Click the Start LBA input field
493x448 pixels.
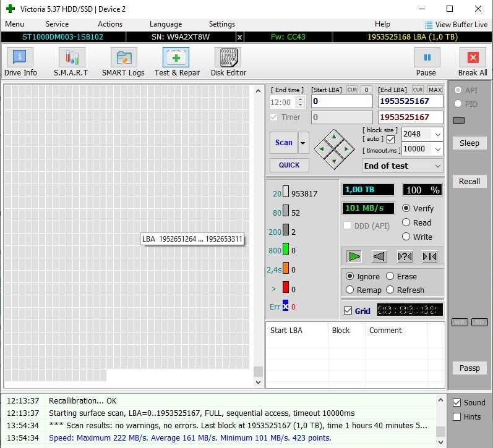[x=342, y=101]
